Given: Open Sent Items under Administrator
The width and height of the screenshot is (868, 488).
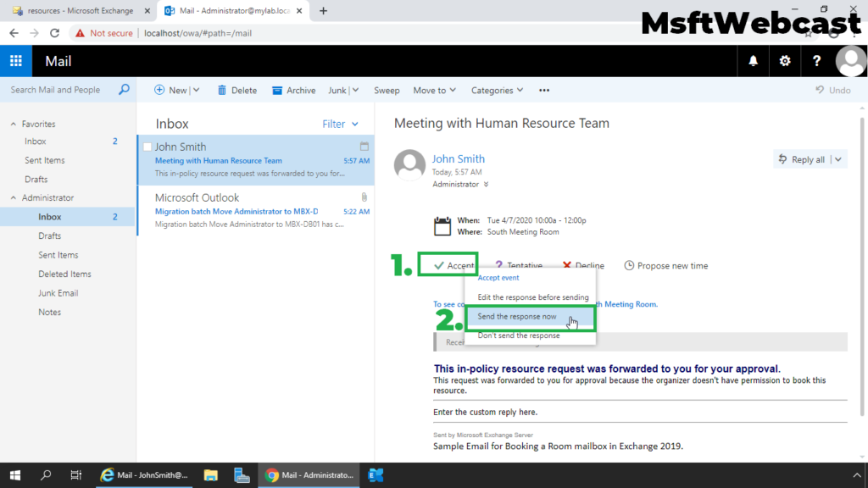Looking at the screenshot, I should pyautogui.click(x=58, y=255).
